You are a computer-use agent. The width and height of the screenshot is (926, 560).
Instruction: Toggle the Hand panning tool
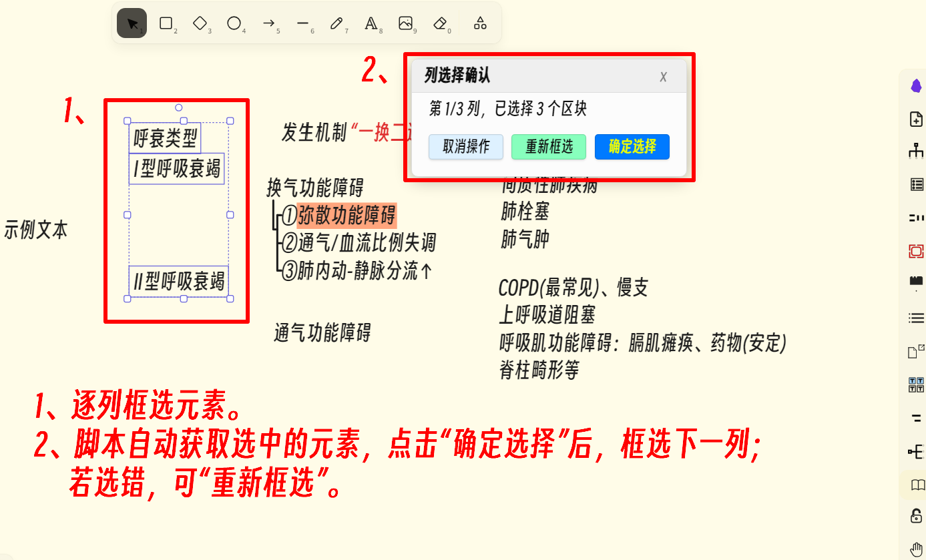(x=917, y=549)
